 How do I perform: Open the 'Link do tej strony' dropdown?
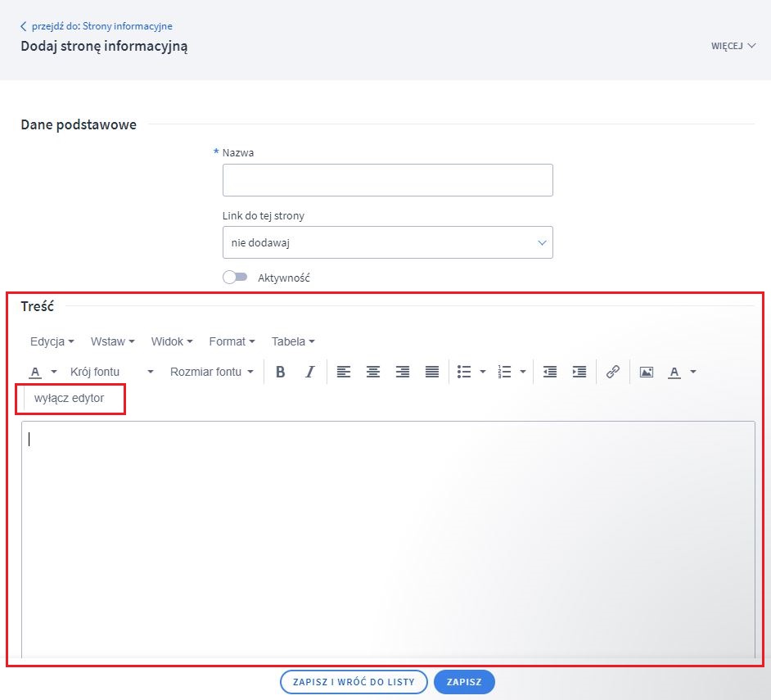pyautogui.click(x=387, y=242)
